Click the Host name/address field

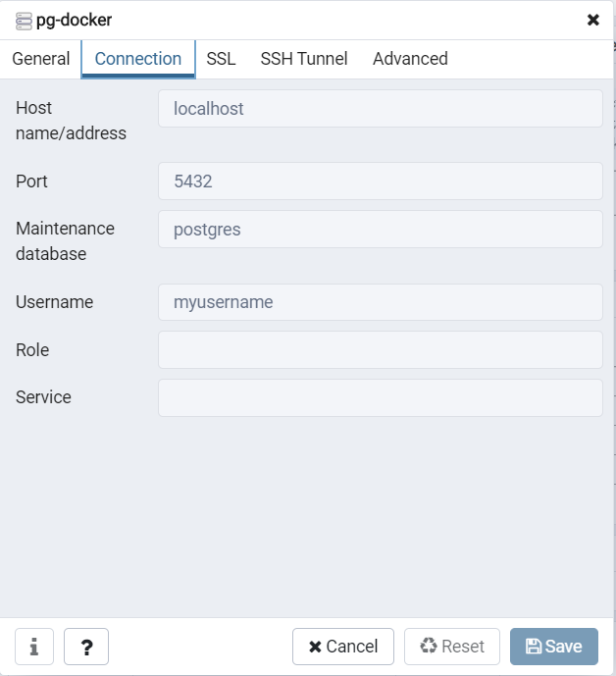coord(381,109)
